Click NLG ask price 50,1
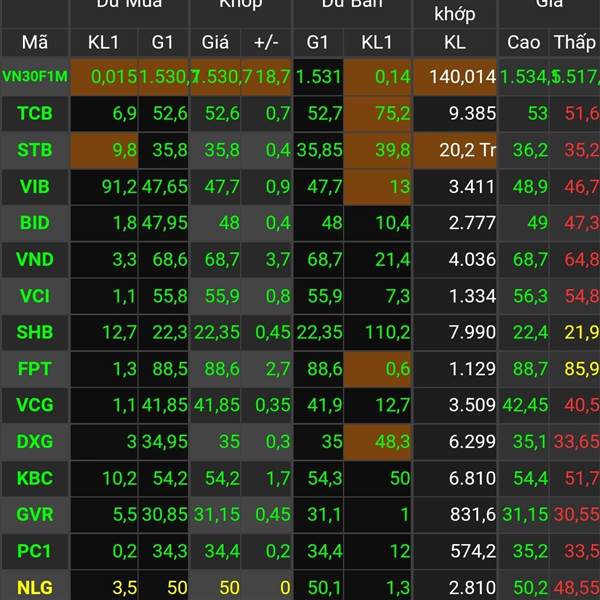 (324, 587)
